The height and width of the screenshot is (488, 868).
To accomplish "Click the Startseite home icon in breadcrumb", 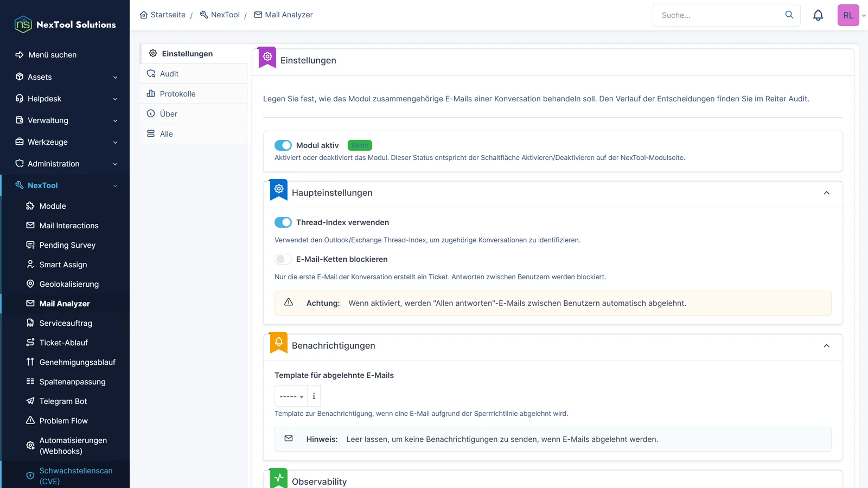I will pyautogui.click(x=144, y=15).
